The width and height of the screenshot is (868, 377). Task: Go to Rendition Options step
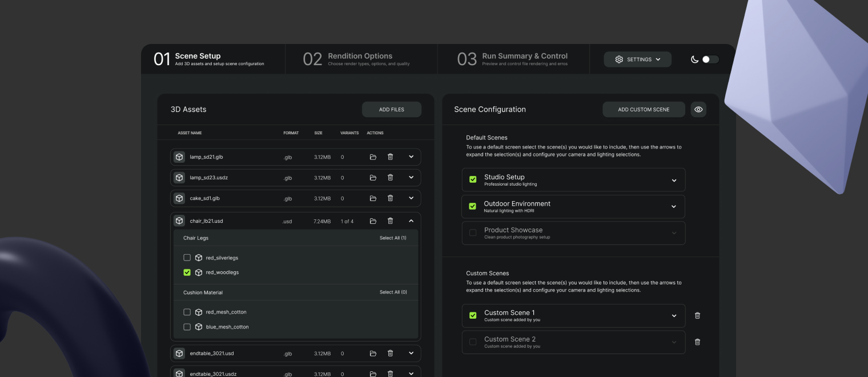361,59
